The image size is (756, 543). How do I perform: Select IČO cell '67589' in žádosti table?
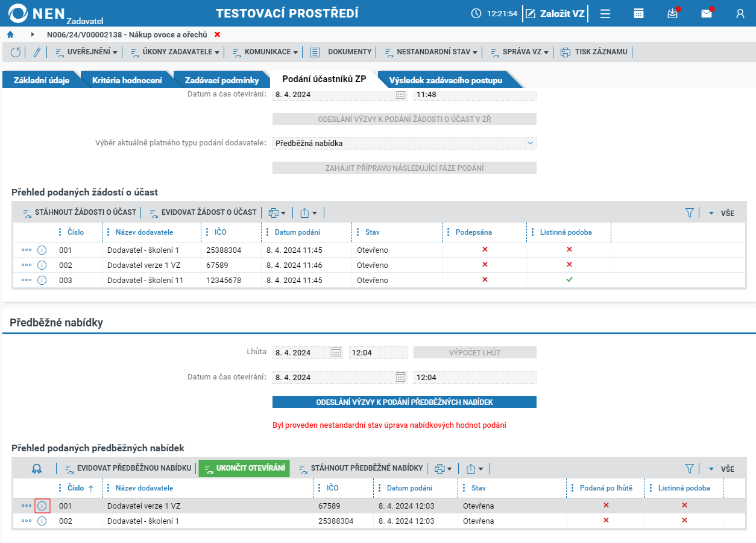coord(216,265)
